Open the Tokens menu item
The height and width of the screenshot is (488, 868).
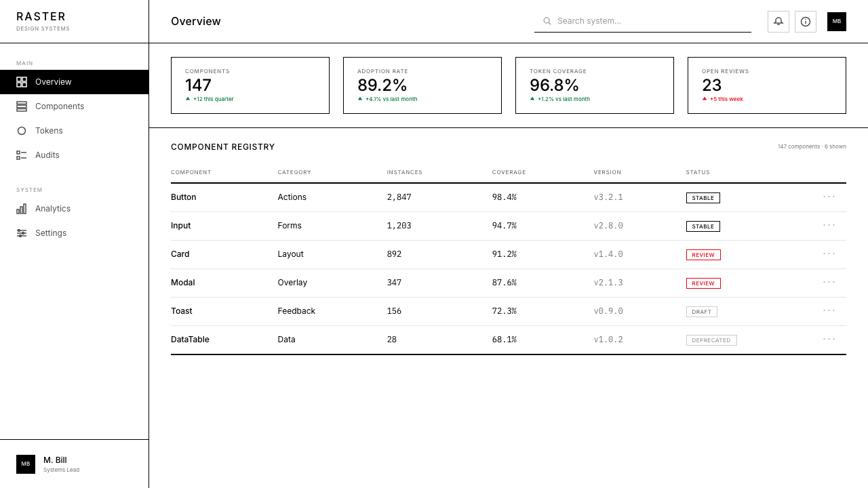[74, 131]
